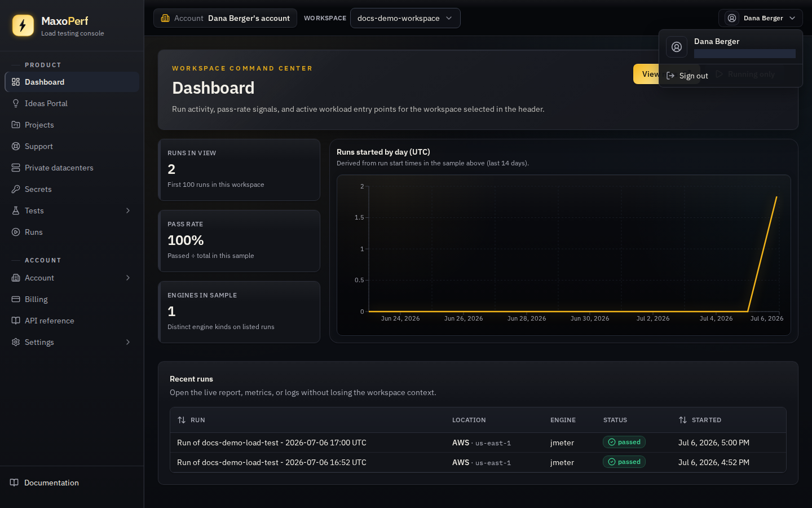Click the Tests flask icon
Viewport: 812px width, 508px height.
(16, 211)
